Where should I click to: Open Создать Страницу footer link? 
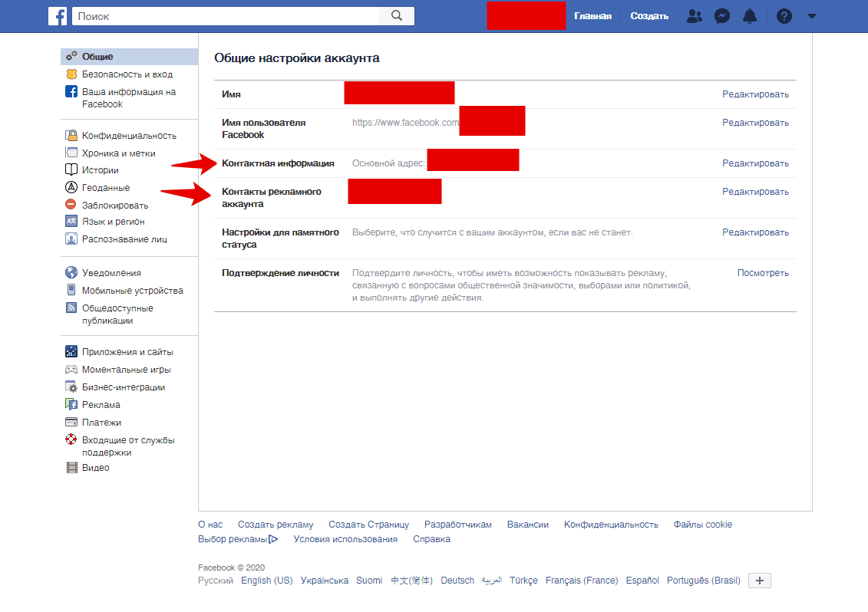point(368,525)
